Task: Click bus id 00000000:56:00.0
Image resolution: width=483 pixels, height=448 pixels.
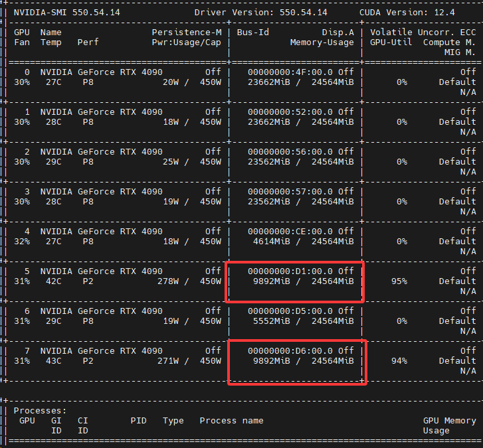Action: [x=290, y=152]
